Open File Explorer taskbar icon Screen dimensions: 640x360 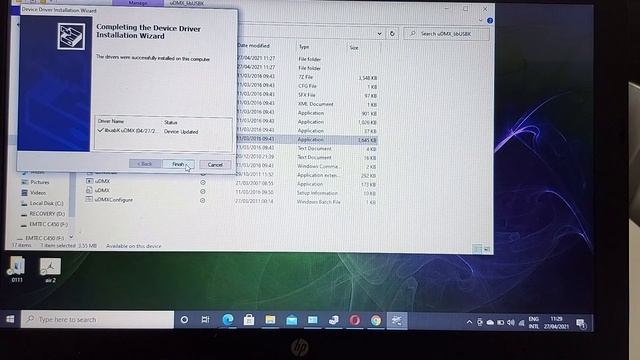click(270, 320)
